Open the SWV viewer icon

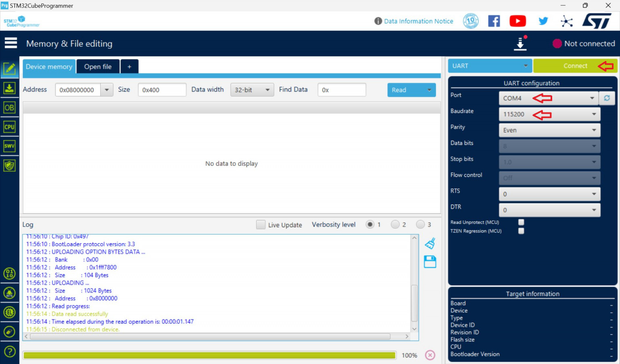pyautogui.click(x=9, y=146)
